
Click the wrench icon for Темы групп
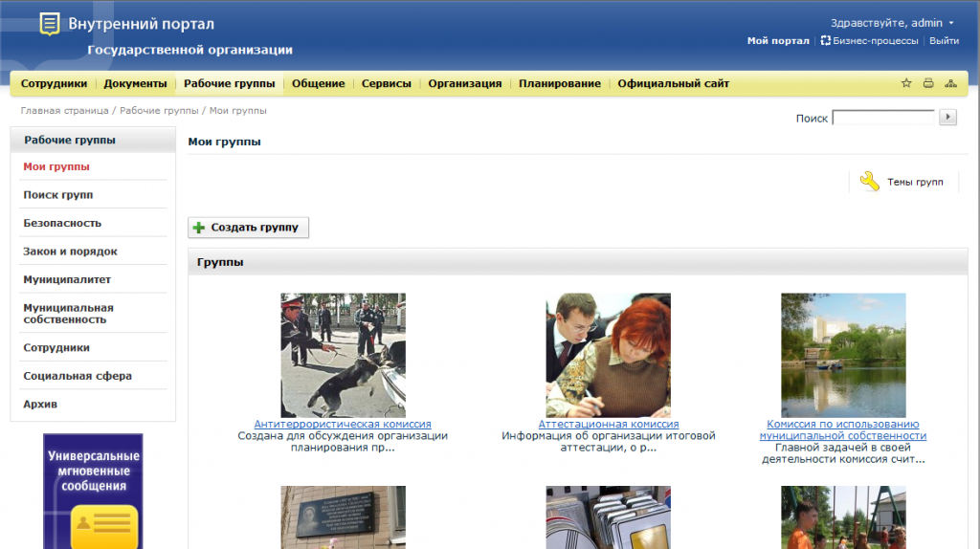(869, 182)
